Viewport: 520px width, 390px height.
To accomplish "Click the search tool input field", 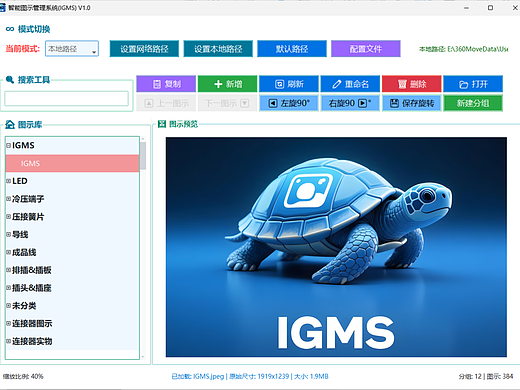I will point(66,99).
